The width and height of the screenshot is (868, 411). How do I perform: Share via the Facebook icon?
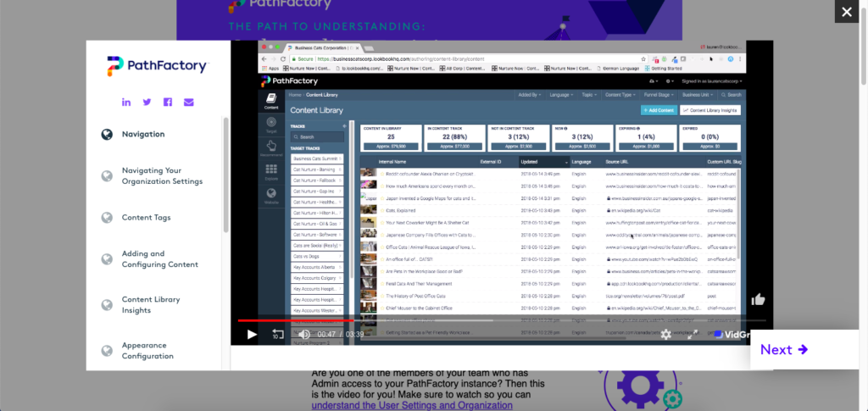168,103
